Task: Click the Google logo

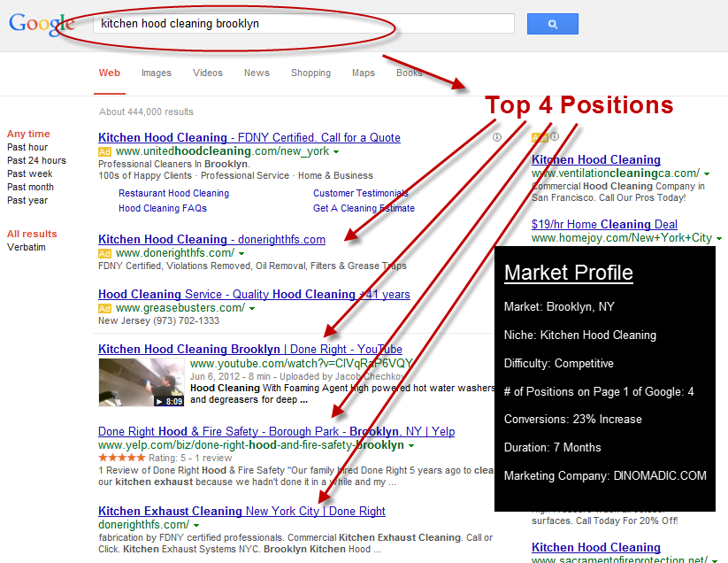Action: 41,24
